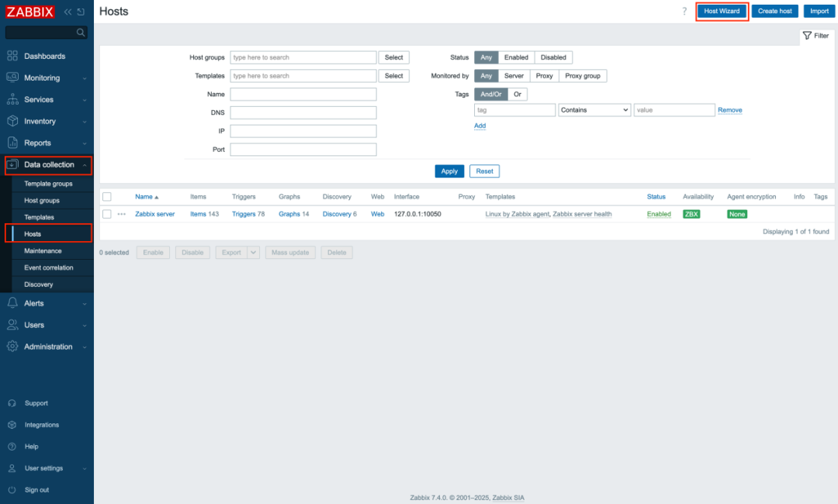Remove the tag filter row

pos(730,110)
